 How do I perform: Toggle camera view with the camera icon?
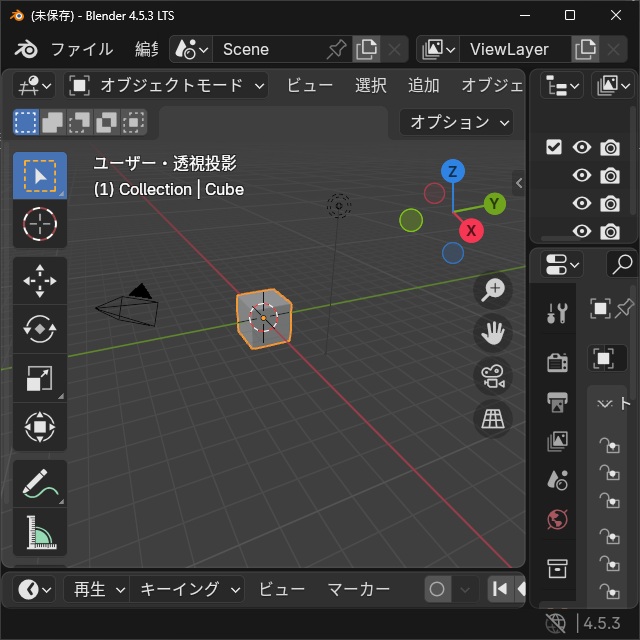click(493, 376)
